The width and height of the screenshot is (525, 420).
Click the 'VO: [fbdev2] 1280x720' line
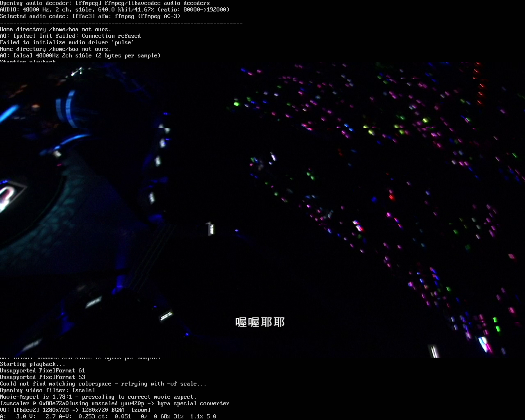click(x=75, y=410)
